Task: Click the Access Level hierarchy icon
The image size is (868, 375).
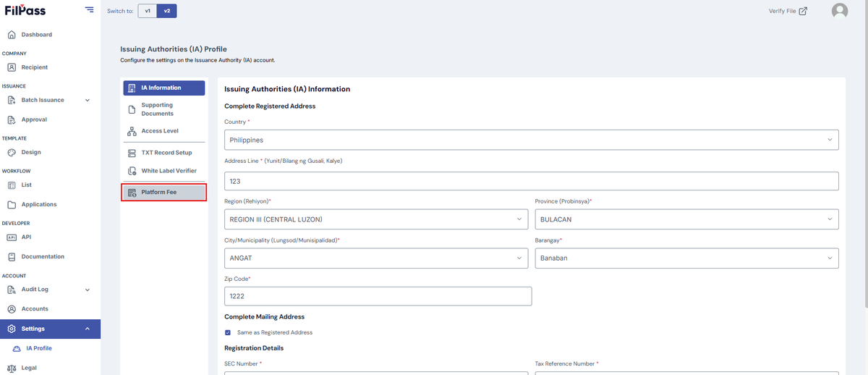Action: click(132, 131)
